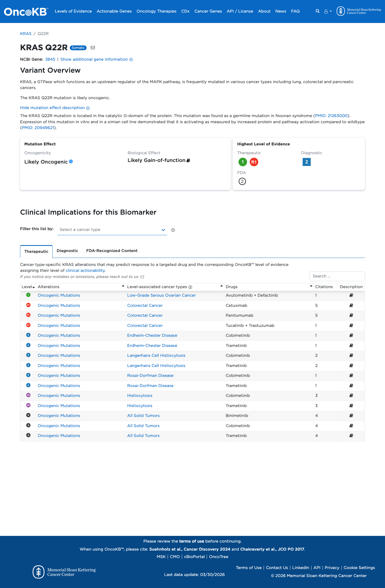Viewport: 385px width, 588px height.
Task: Open description icon for Binimetinib row
Action: coord(351,416)
